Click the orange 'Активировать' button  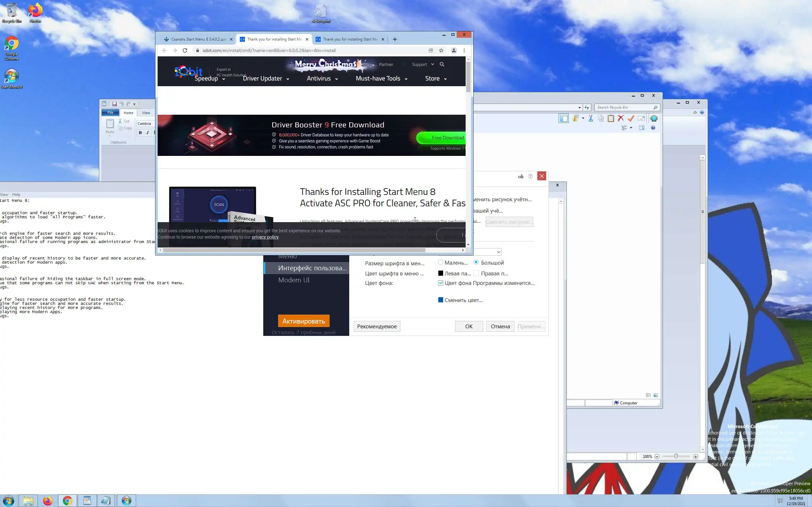tap(304, 321)
